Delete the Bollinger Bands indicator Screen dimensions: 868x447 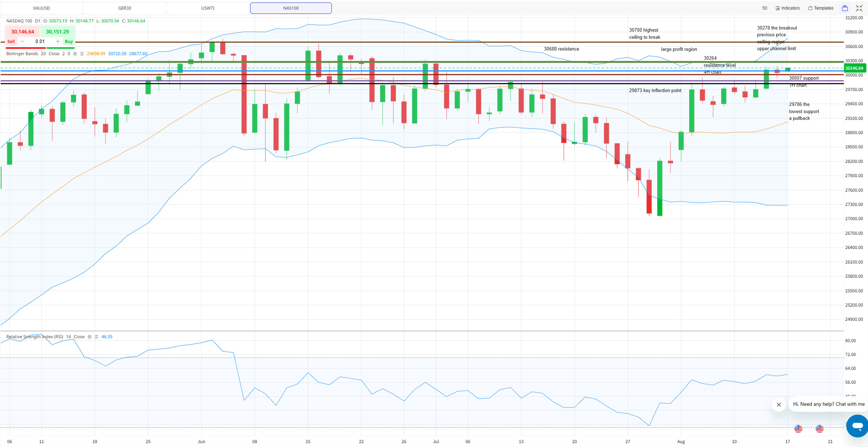click(82, 54)
